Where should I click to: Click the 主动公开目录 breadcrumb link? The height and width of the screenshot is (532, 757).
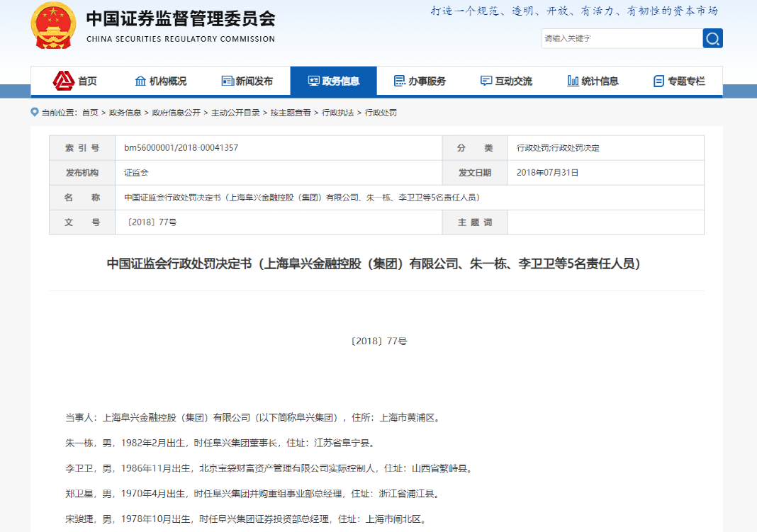pos(235,112)
